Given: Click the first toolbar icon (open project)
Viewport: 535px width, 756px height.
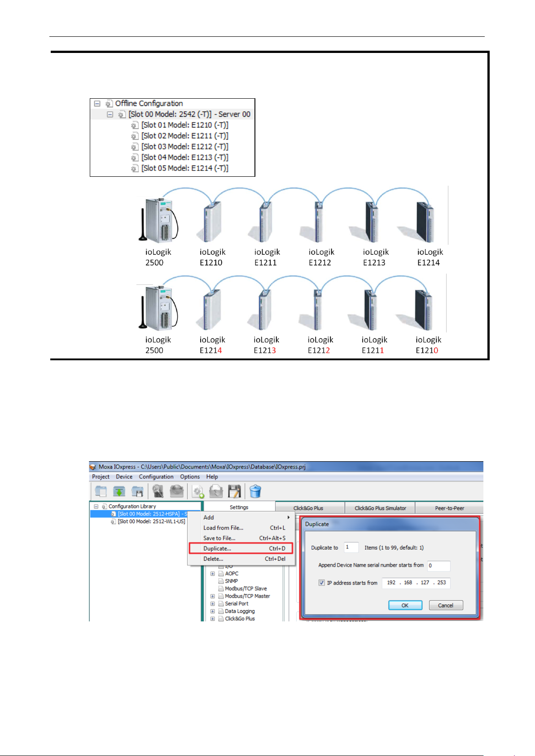Looking at the screenshot, I should 101,491.
